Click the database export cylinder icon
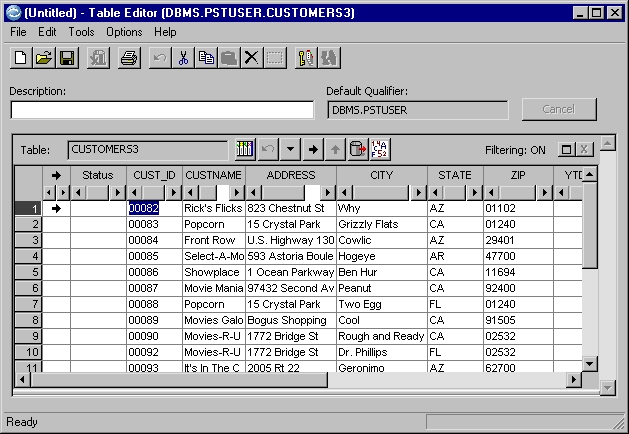The width and height of the screenshot is (629, 434). pos(358,150)
